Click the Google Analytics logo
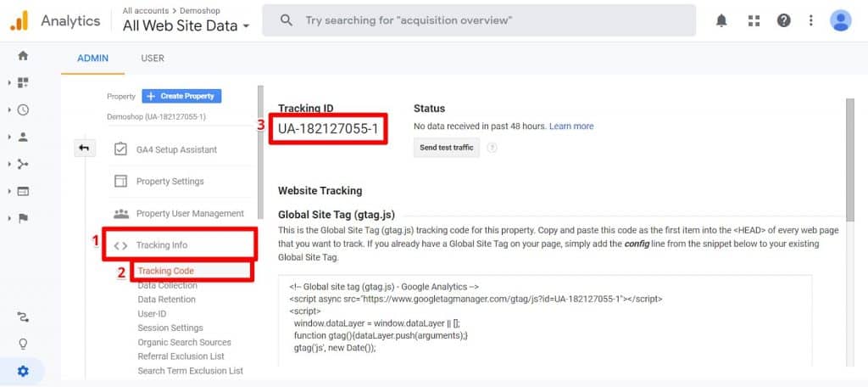Screen dimensions: 868x387 tap(19, 21)
